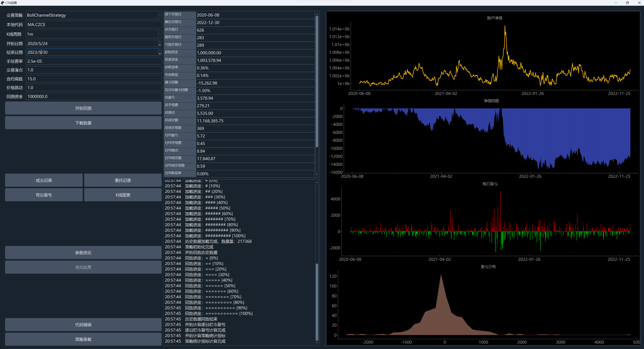Select the 总交易日 value 626
The image size is (644, 349).
[200, 30]
